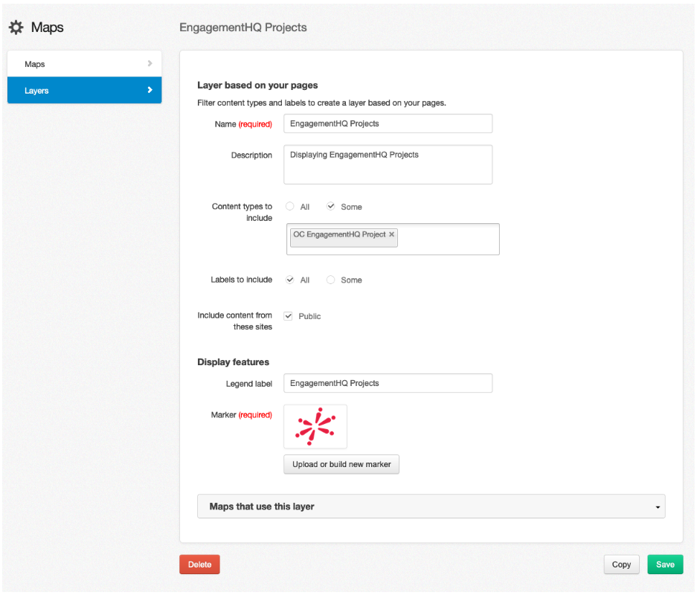Delete this layer

click(199, 564)
